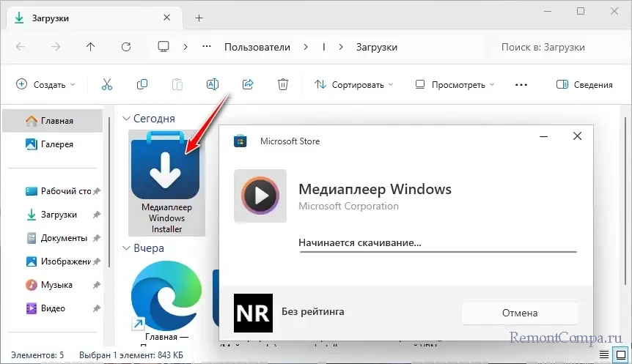Unpin Рабочий стол via its pin icon
This screenshot has width=632, height=364.
[x=96, y=191]
